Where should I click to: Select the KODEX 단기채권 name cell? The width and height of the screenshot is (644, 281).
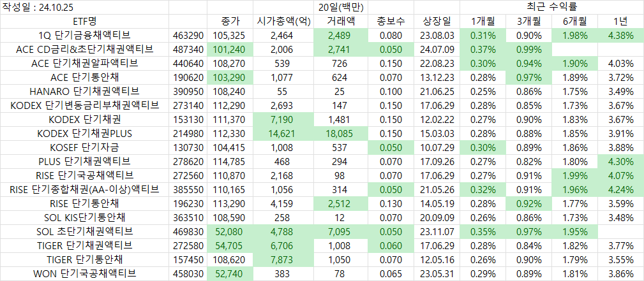click(x=84, y=120)
